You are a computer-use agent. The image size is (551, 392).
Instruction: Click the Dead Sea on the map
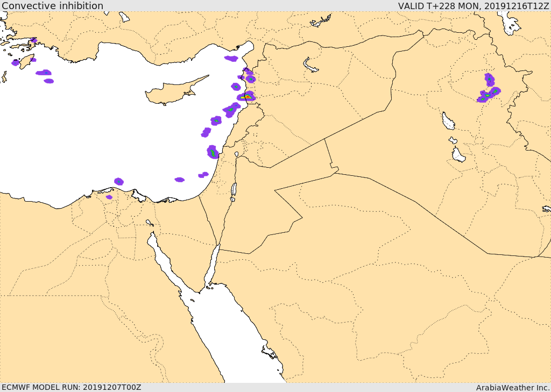click(x=234, y=190)
